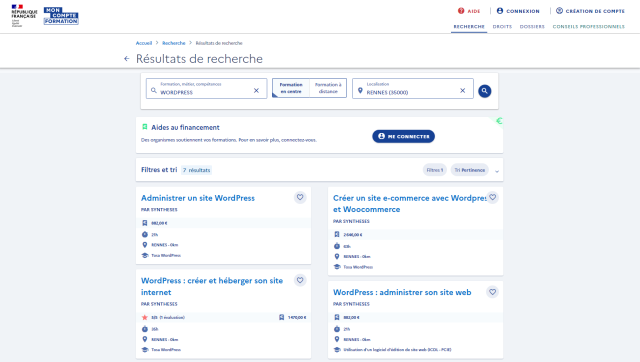Open WordPress : créer et héberger son site

(x=212, y=286)
